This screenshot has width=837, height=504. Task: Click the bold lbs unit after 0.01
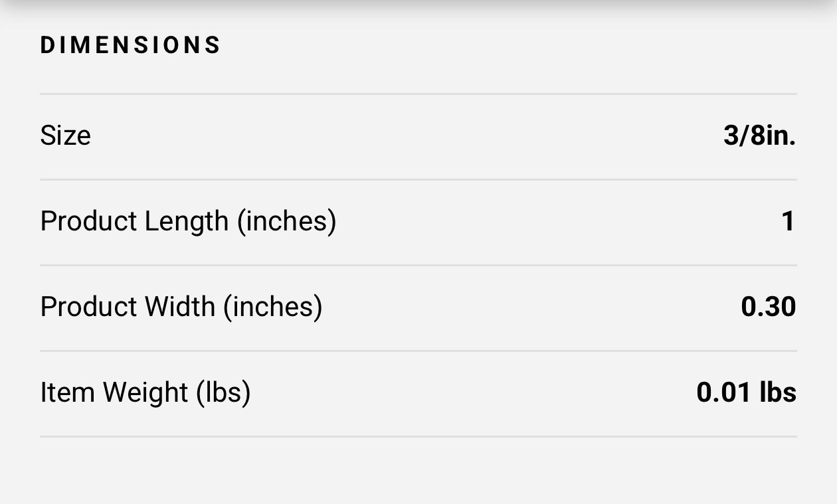coord(778,392)
